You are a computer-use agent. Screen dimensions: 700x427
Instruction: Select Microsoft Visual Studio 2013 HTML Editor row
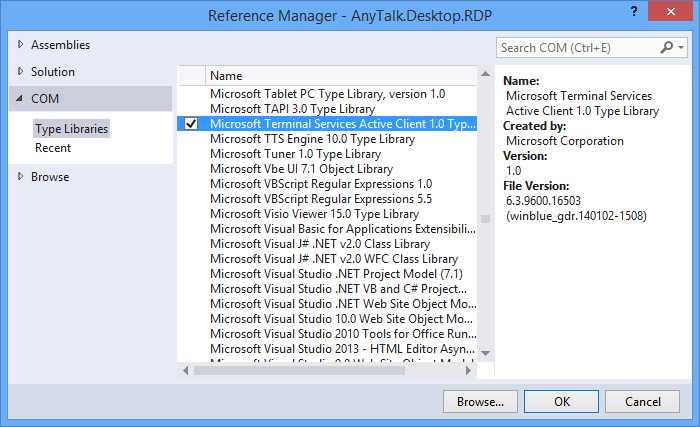point(327,348)
